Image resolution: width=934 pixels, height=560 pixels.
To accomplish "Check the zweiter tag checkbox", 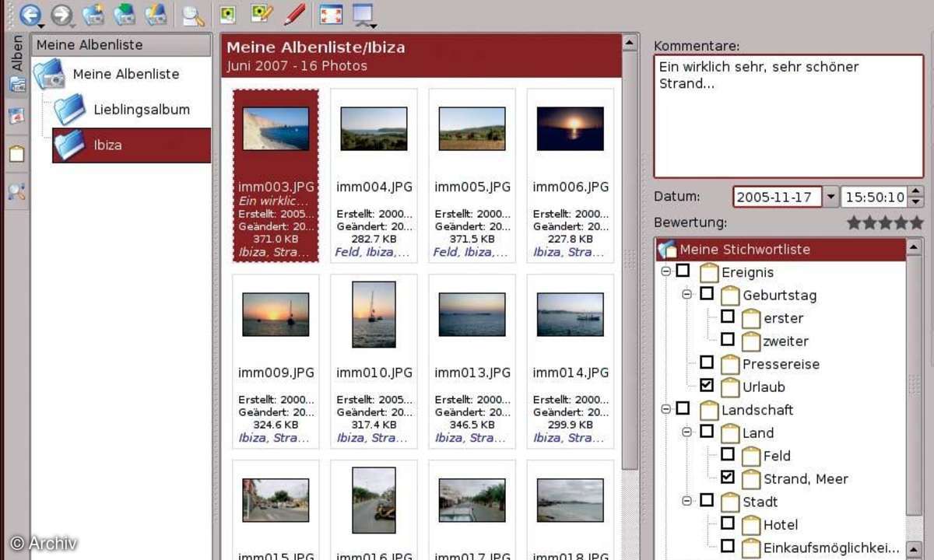I will coord(727,339).
